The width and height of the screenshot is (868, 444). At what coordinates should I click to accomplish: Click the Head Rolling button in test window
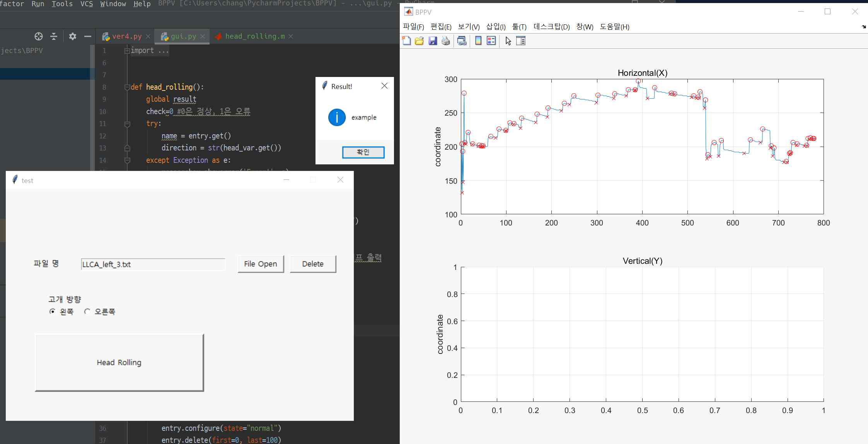pos(118,362)
